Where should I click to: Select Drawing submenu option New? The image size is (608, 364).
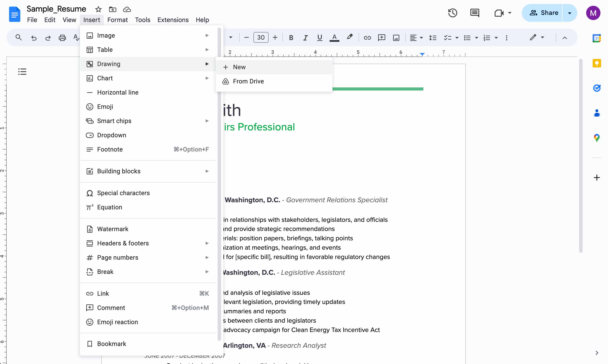pyautogui.click(x=239, y=67)
